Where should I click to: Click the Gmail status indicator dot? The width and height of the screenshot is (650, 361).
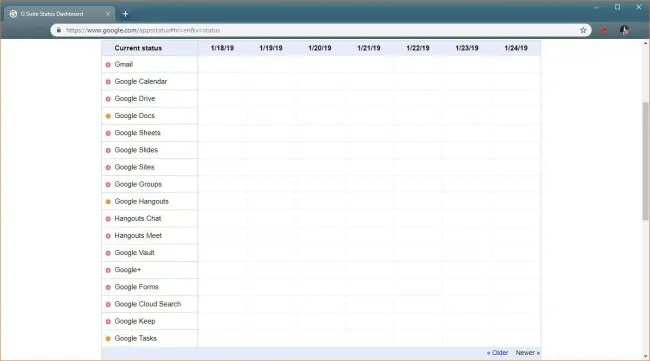pos(108,65)
